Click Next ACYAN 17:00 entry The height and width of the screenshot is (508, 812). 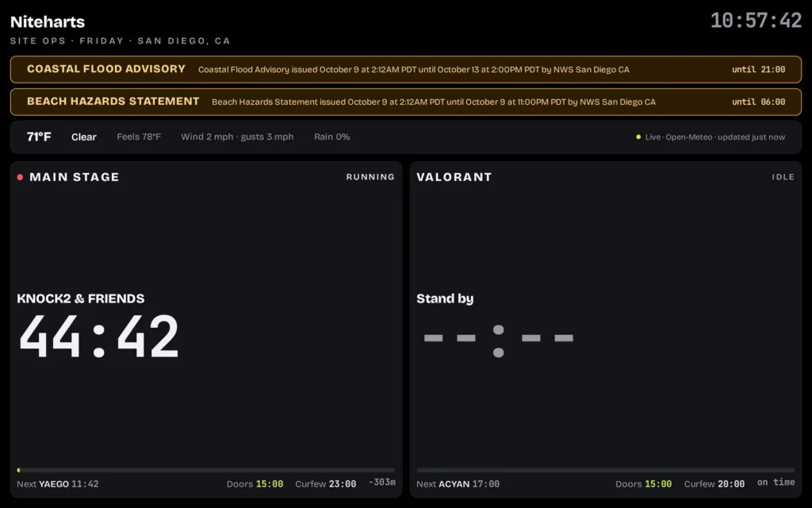(x=458, y=483)
